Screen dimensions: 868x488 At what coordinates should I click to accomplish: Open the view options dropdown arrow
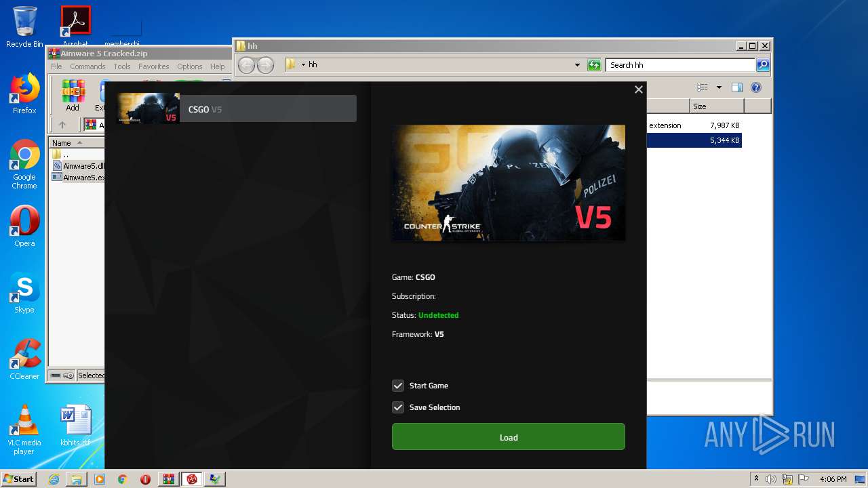click(719, 87)
